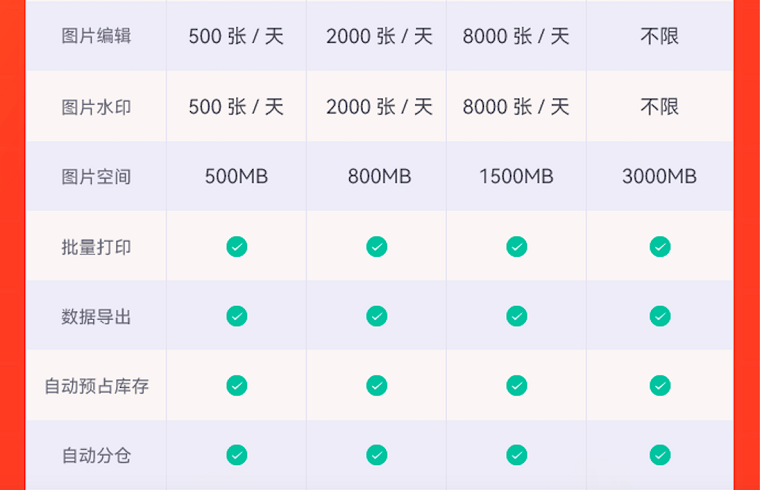Click the 500MB image space cell

(x=236, y=176)
